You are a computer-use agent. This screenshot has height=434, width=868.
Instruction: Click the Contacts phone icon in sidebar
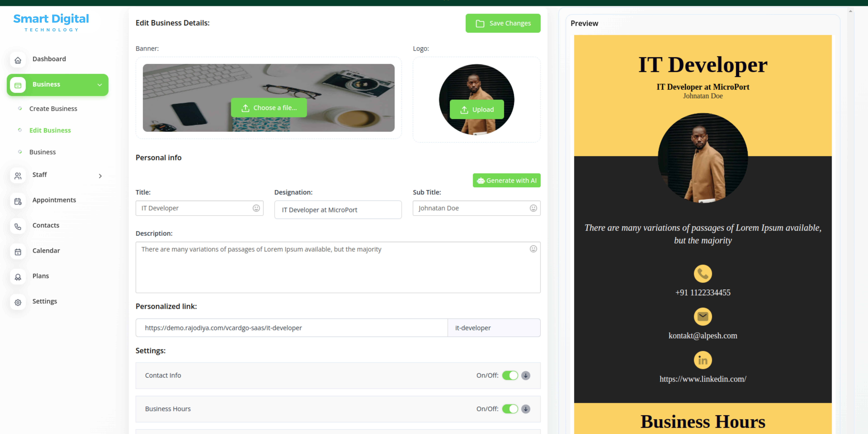(x=18, y=226)
